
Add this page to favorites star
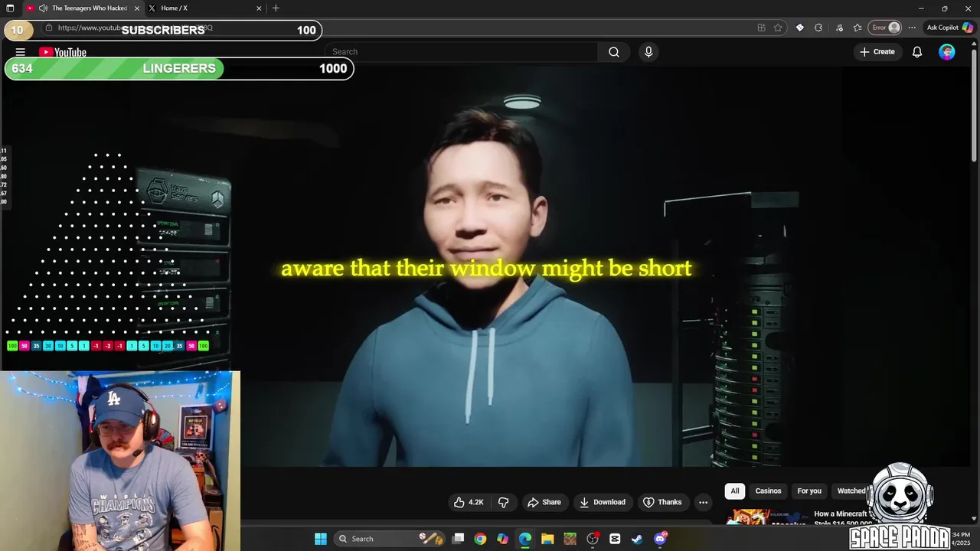point(778,28)
